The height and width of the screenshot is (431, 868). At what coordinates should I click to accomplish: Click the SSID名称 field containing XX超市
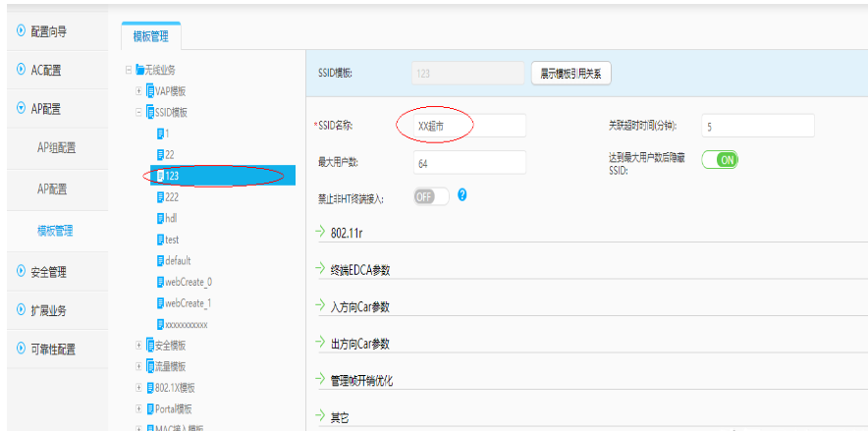(469, 126)
